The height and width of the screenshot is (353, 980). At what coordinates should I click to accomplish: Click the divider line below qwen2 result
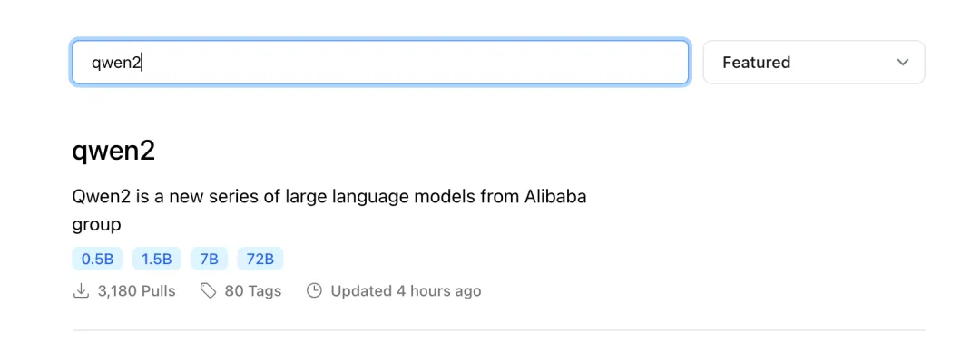[x=499, y=330]
